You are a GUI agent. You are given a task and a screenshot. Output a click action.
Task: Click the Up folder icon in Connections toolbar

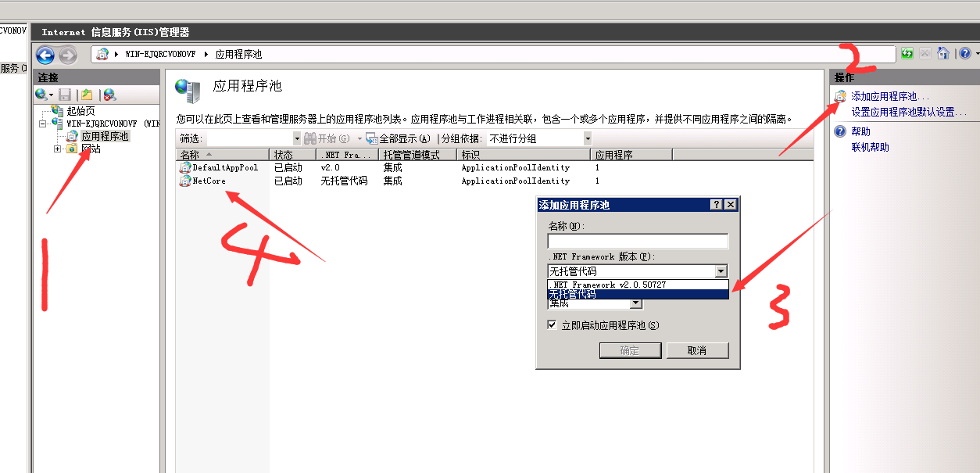tap(88, 94)
